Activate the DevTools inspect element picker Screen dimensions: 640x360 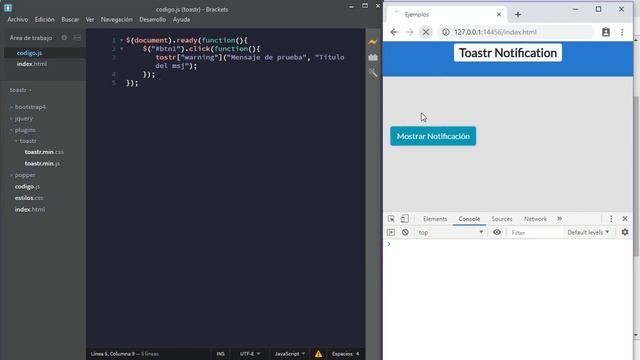391,219
